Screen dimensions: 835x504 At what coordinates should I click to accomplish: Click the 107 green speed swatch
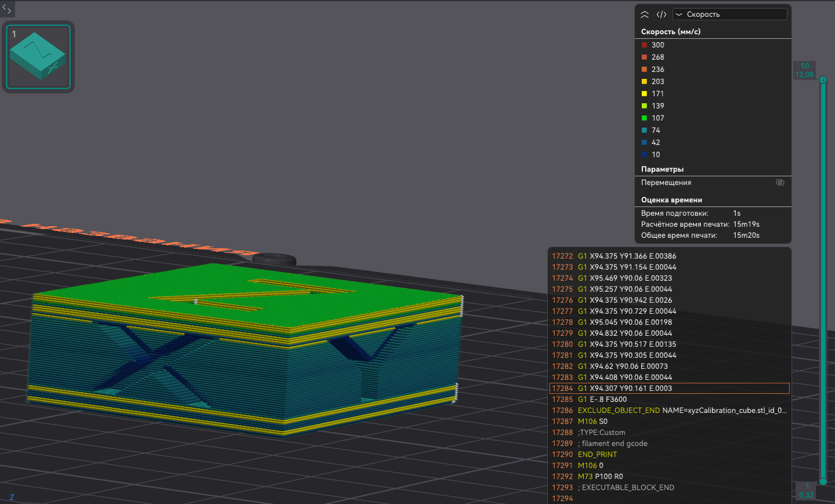644,118
